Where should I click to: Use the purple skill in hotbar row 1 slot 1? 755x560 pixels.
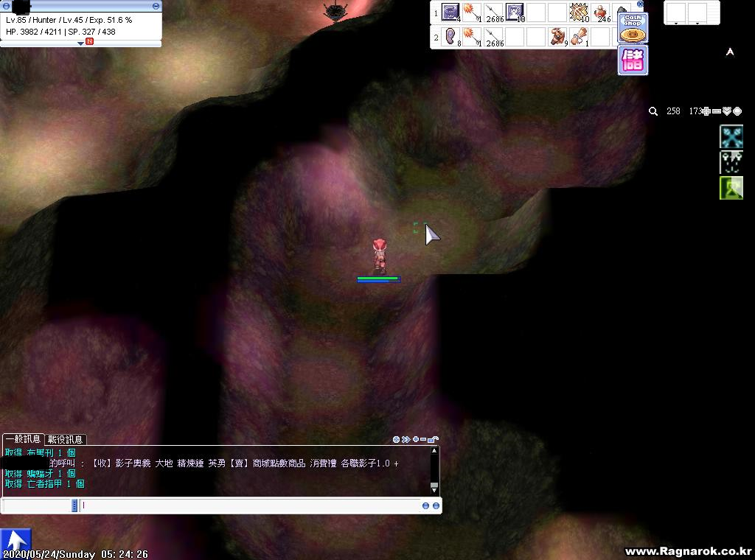click(x=450, y=12)
